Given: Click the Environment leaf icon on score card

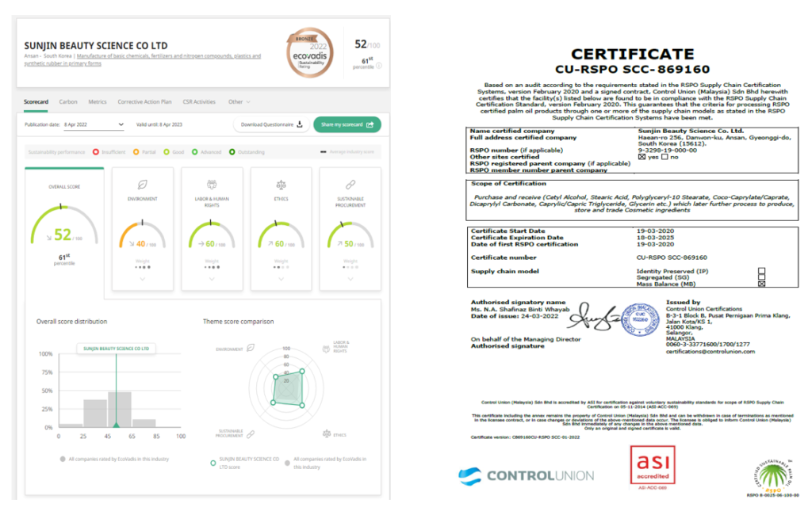Looking at the screenshot, I should pyautogui.click(x=142, y=184).
